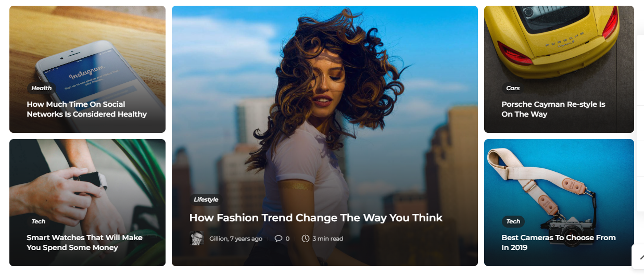This screenshot has width=644, height=275.
Task: Click the 3 min read label
Action: [x=328, y=239]
